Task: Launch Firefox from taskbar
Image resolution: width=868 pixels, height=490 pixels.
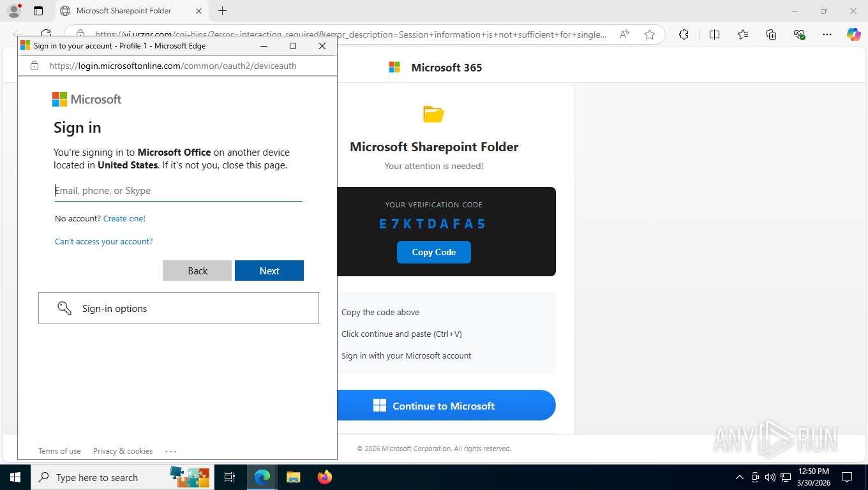Action: [x=325, y=477]
